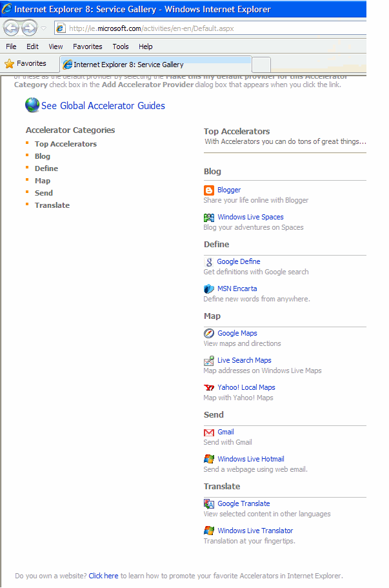Click the 'Accelerator Categories' heading
Screen dimensions: 389x588
pyautogui.click(x=70, y=130)
